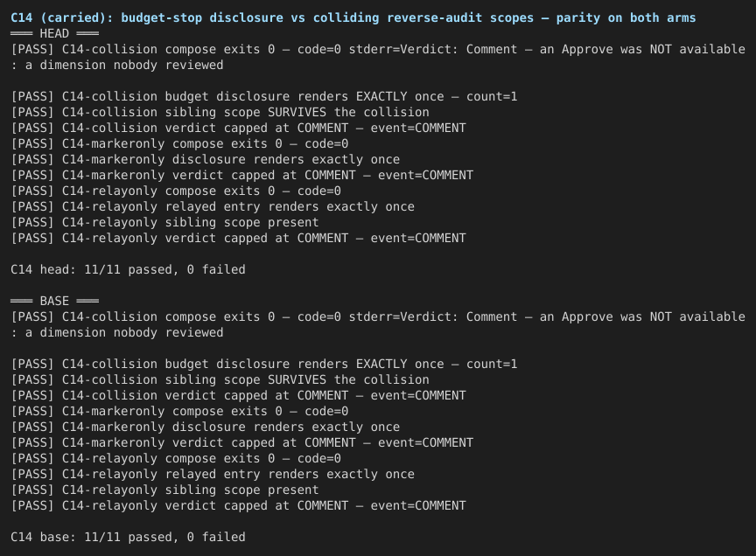Click the HEAD section separator label

(x=54, y=34)
